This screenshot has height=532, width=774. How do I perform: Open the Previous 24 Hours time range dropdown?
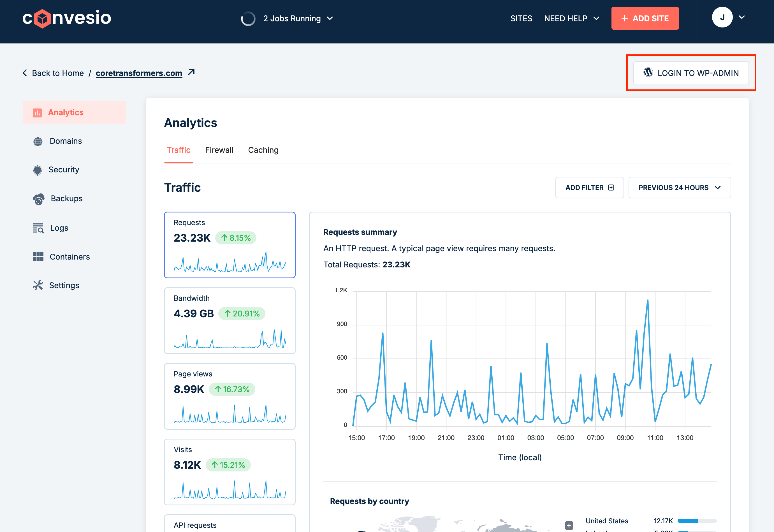click(x=680, y=188)
